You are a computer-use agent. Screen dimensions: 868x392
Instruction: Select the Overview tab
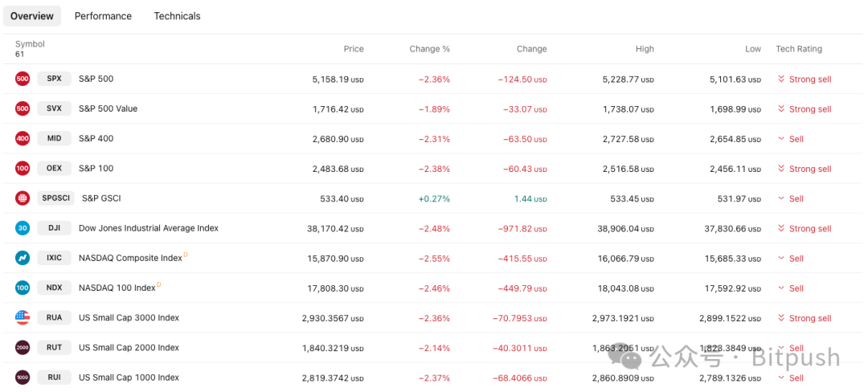pos(32,16)
